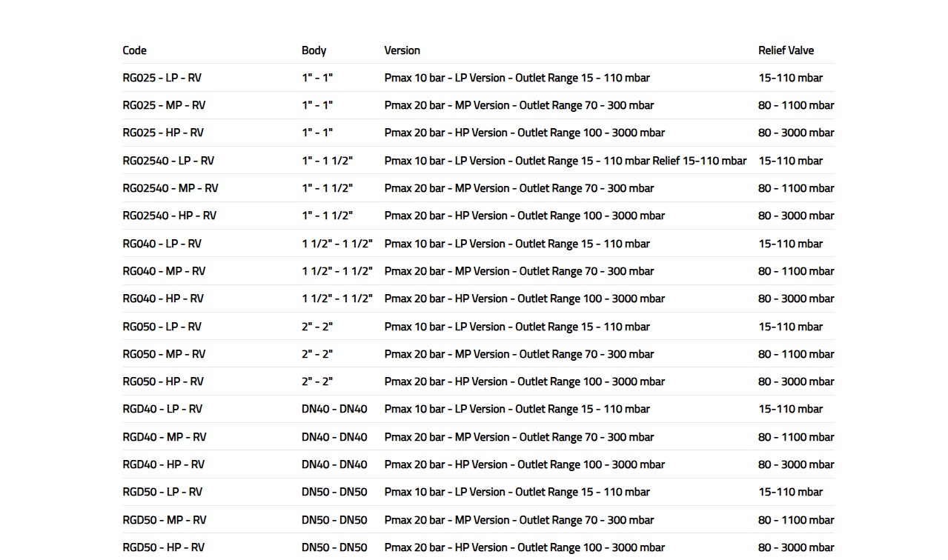Click the RG025 - HP - RV code cell

pos(163,133)
